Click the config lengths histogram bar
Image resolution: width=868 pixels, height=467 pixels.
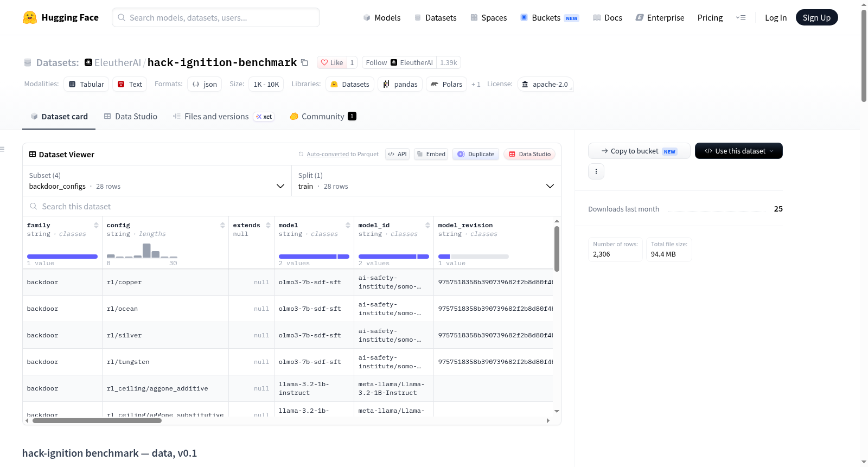[x=146, y=251]
